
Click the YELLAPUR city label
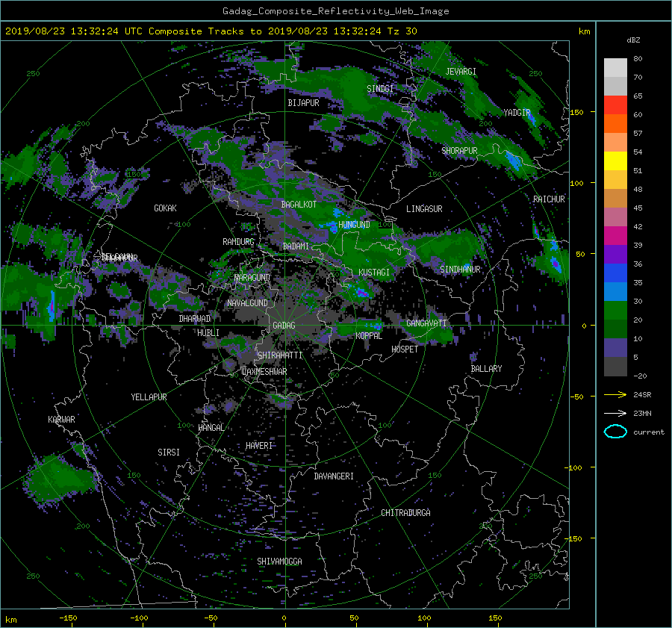pos(149,397)
